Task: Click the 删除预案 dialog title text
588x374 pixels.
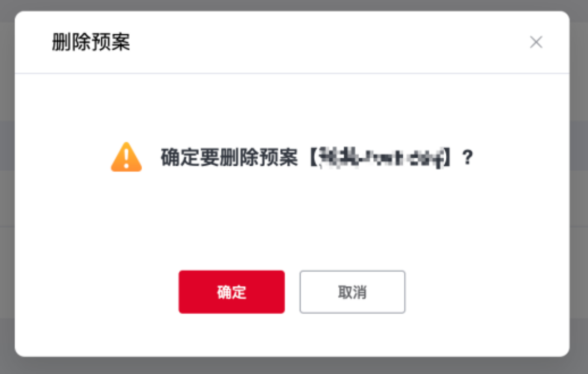Action: point(91,42)
